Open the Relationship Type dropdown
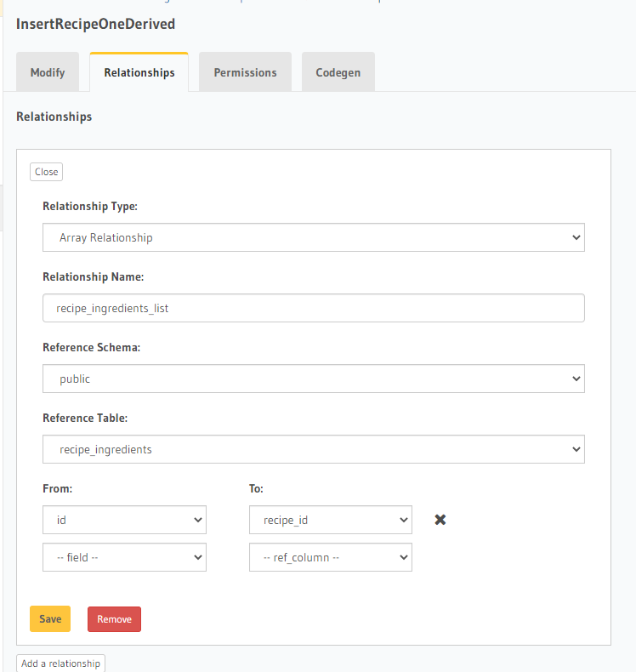The width and height of the screenshot is (636, 672). tap(314, 237)
